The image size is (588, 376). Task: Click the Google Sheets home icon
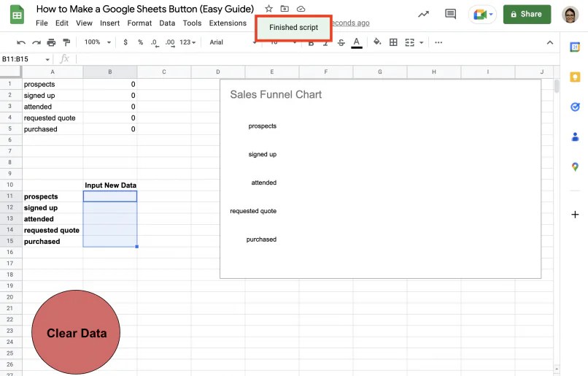17,15
